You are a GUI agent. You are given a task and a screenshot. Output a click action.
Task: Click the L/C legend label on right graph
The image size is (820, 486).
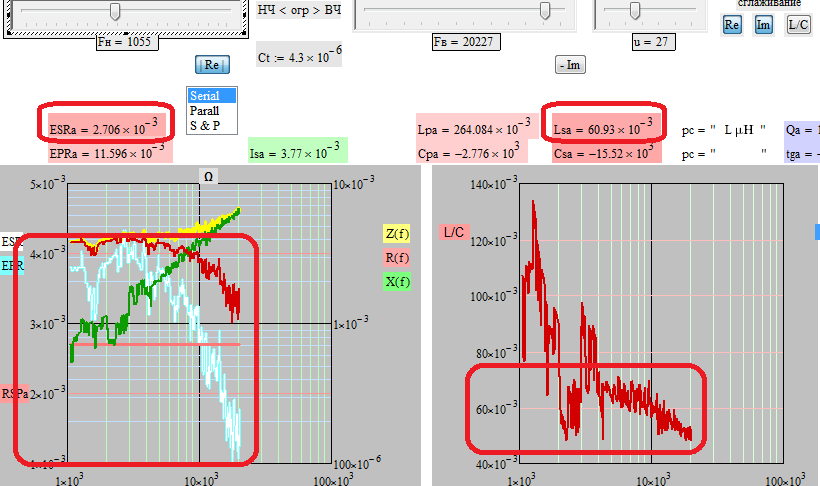point(453,232)
